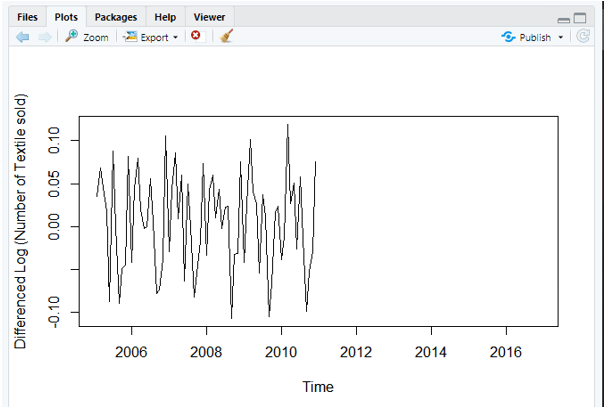Viewport: 605px width, 407px height.
Task: Click the Differenced Log y-axis title
Action: pos(20,221)
